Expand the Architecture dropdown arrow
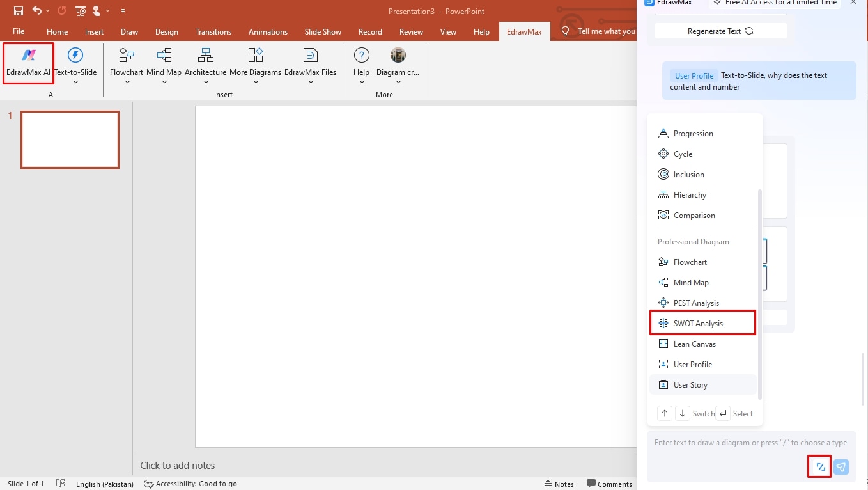 [206, 82]
